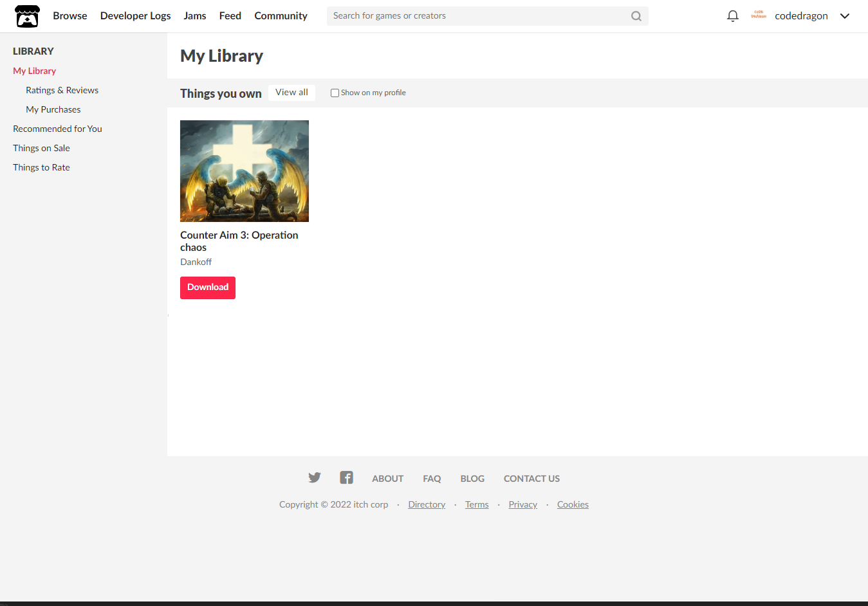868x606 pixels.
Task: Open CONTACT US footer link
Action: point(531,479)
